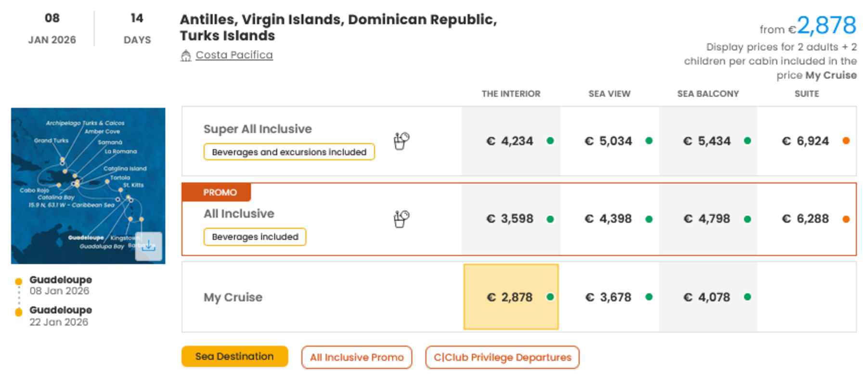Viewport: 868px width, 385px height.
Task: Select My Cruise interior price €2,878
Action: [510, 297]
